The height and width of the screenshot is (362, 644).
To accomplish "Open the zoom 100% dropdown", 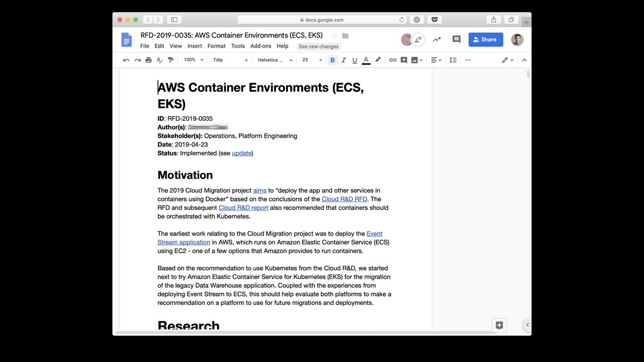I will (193, 60).
